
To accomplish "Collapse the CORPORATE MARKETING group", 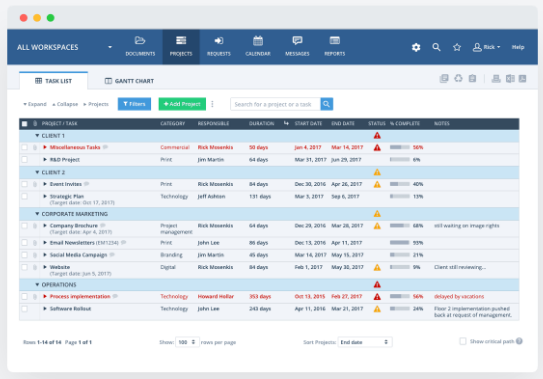I will (x=37, y=214).
